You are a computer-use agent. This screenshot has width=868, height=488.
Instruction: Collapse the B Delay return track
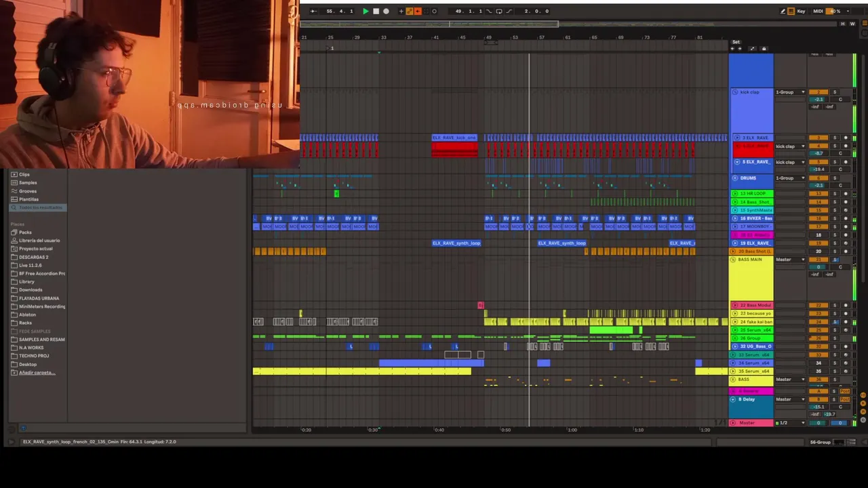click(x=733, y=399)
